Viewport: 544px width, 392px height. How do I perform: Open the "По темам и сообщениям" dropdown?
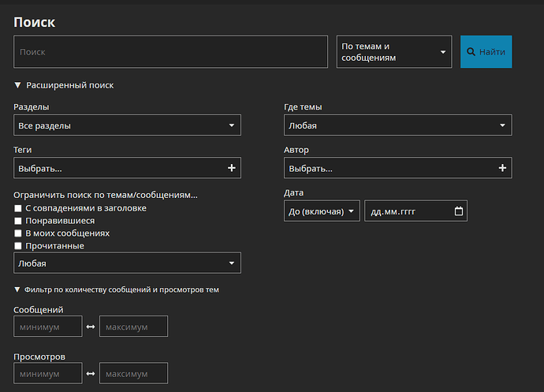point(393,52)
